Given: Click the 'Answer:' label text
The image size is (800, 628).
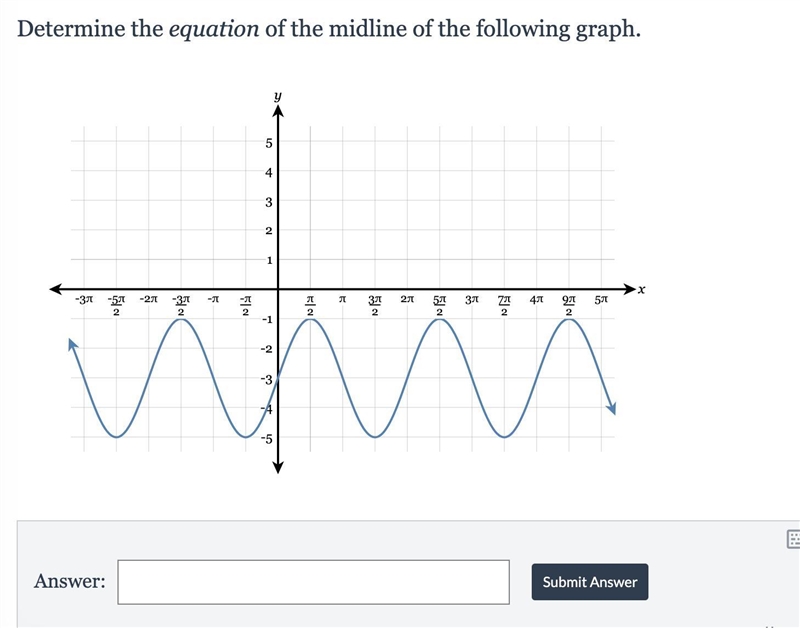Looking at the screenshot, I should [70, 581].
